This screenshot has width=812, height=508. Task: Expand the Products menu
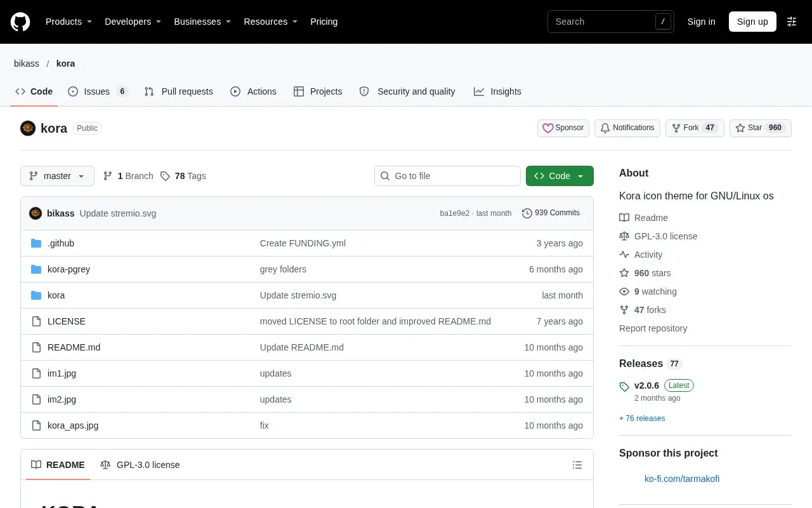pyautogui.click(x=69, y=22)
